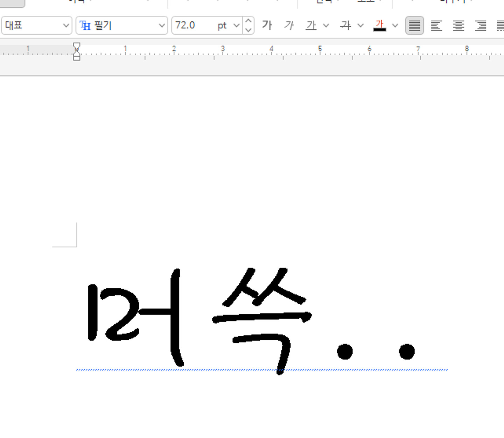Increase font size with up stepper arrow
Image resolution: width=504 pixels, height=438 pixels.
[248, 21]
